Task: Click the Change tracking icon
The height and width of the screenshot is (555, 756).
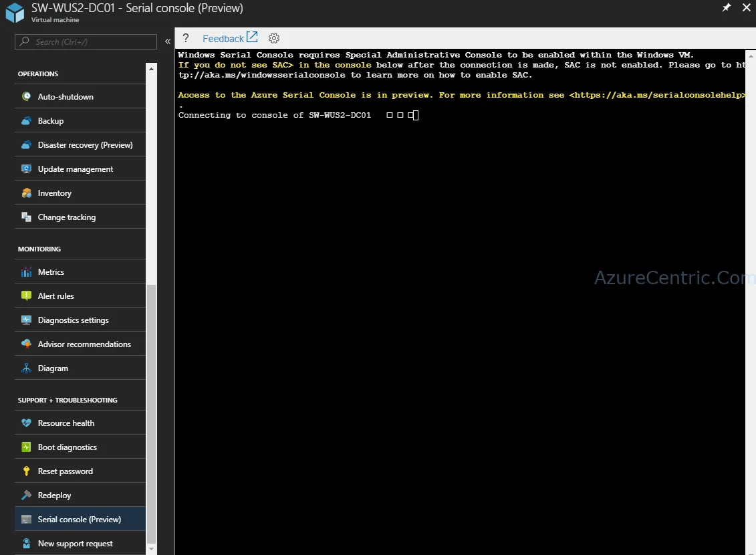Action: click(27, 217)
